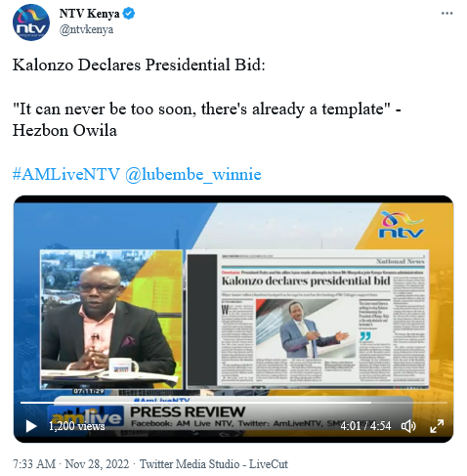Viewport: 467px width, 476px height.
Task: Play the video
Action: (x=31, y=426)
